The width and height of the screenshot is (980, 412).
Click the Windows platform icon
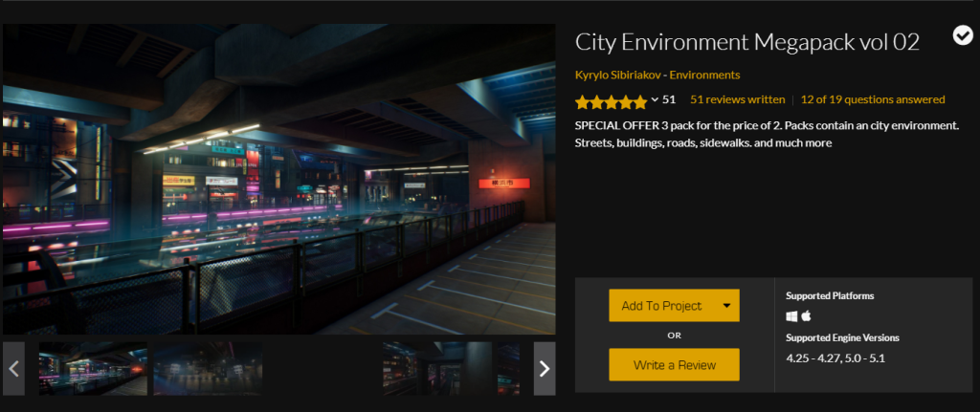pos(791,316)
